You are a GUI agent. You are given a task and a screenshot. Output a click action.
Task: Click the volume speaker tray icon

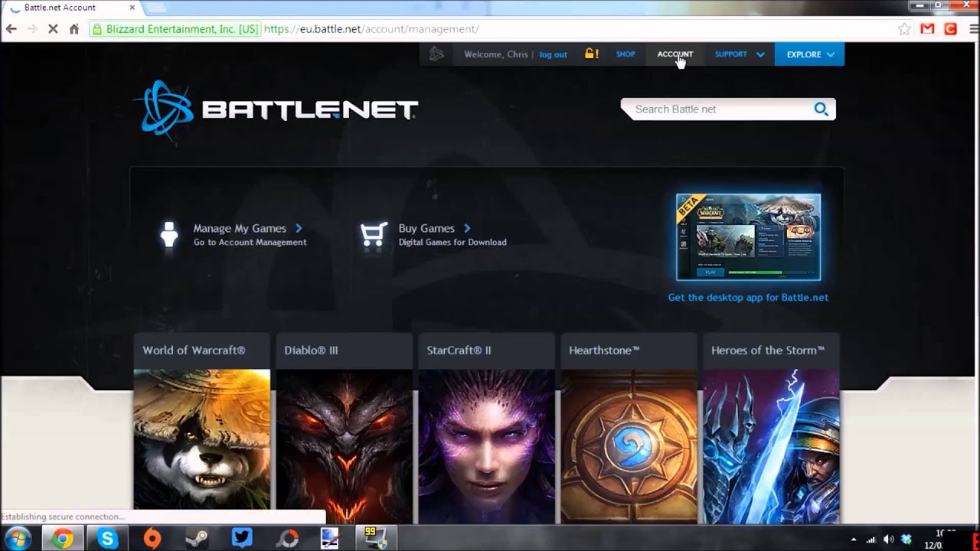(889, 539)
